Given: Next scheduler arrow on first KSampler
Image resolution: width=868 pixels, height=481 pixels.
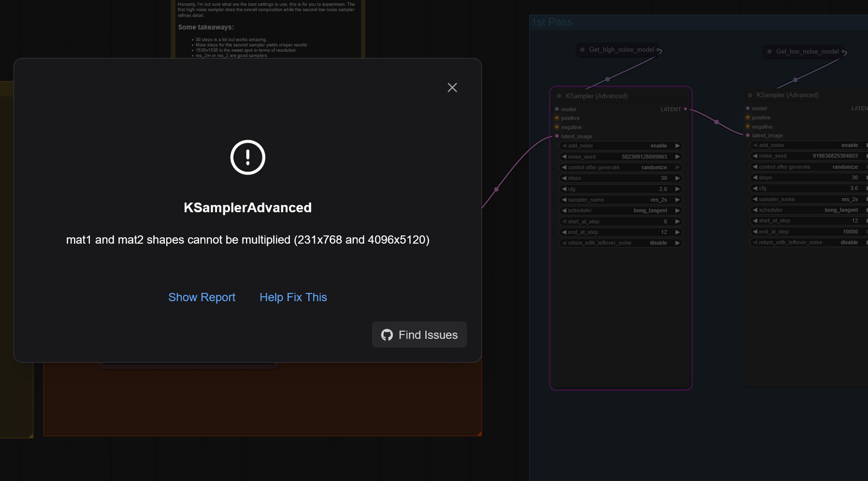Looking at the screenshot, I should click(678, 210).
